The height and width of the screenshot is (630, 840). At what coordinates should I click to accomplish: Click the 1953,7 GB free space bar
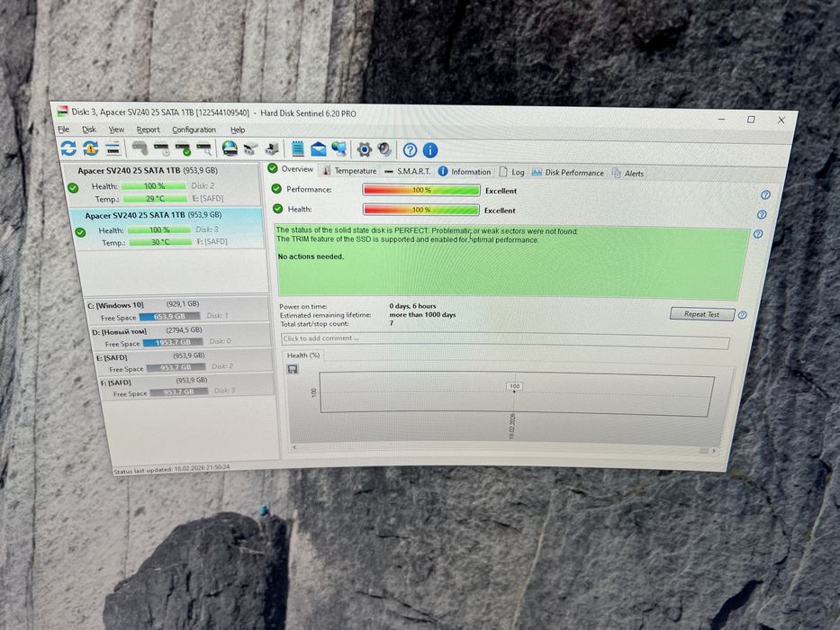(173, 342)
